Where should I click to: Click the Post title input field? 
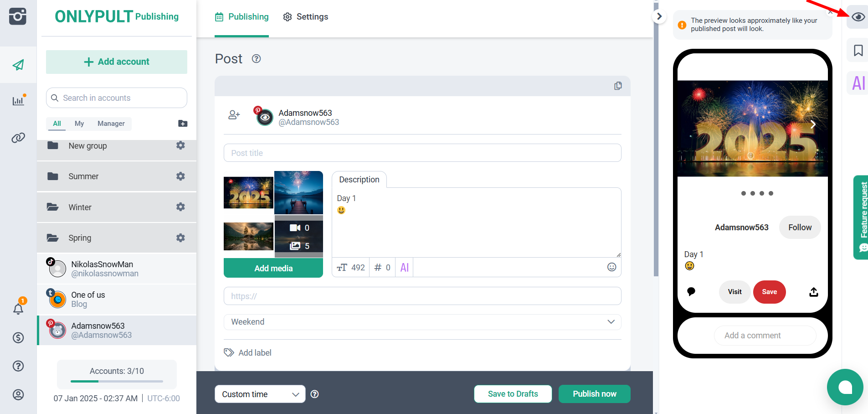[422, 153]
